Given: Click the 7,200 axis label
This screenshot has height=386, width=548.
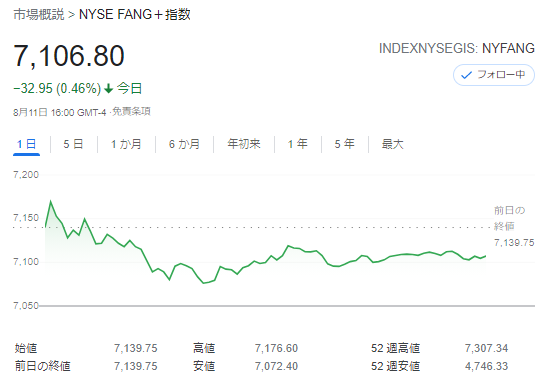Looking at the screenshot, I should click(x=26, y=174).
